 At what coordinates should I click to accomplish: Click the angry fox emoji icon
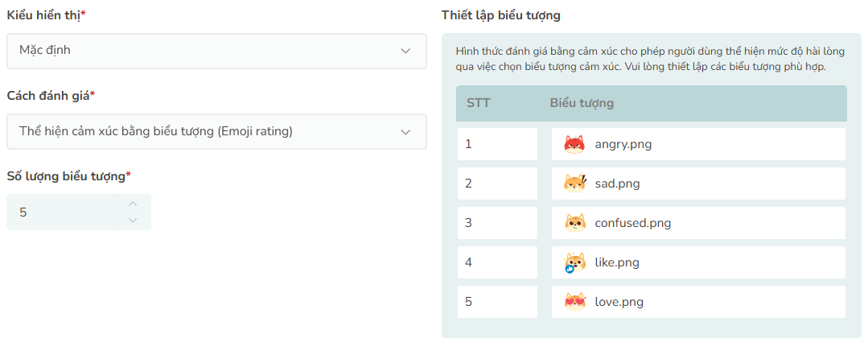574,144
